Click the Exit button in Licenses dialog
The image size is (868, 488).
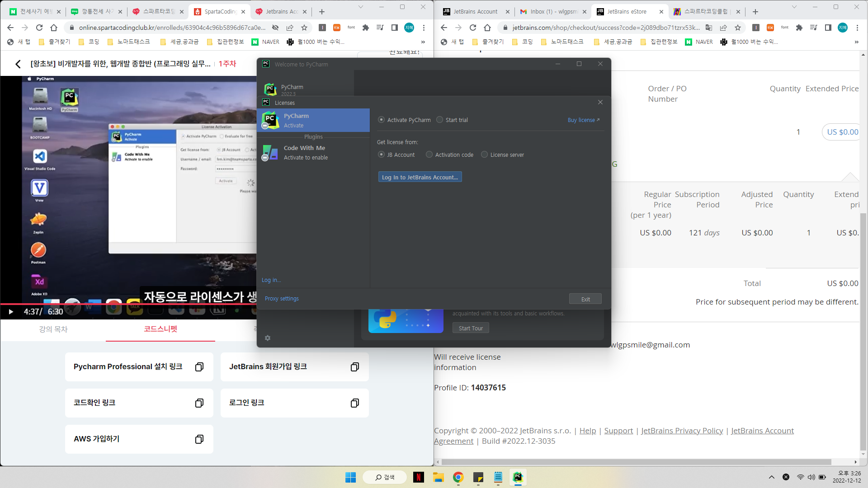[585, 299]
